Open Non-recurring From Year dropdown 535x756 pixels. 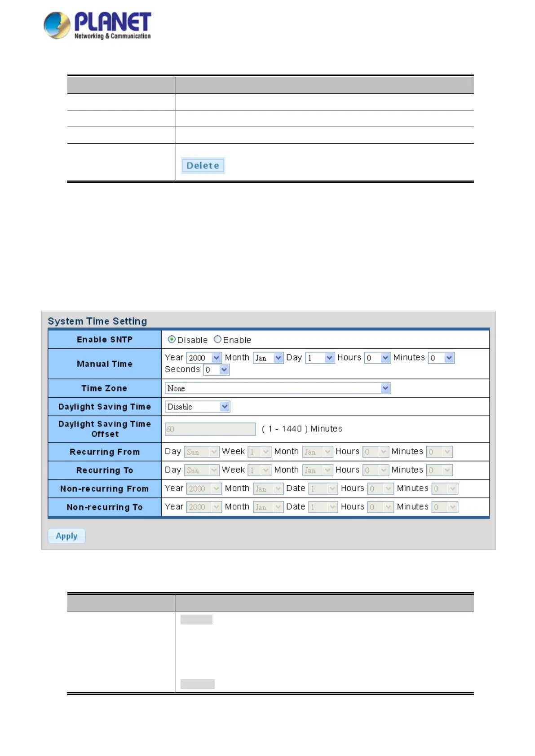(x=204, y=488)
